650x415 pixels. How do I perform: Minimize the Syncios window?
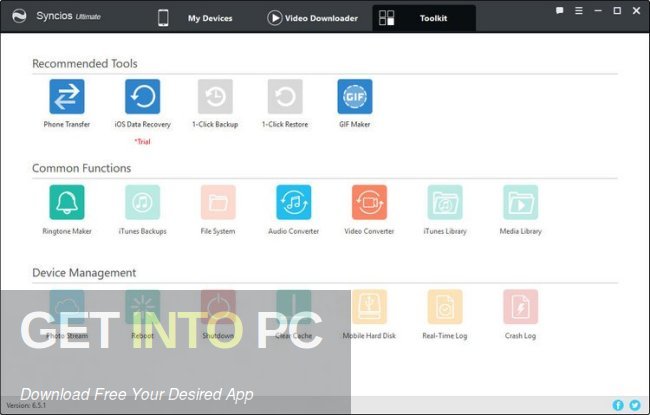pyautogui.click(x=598, y=11)
